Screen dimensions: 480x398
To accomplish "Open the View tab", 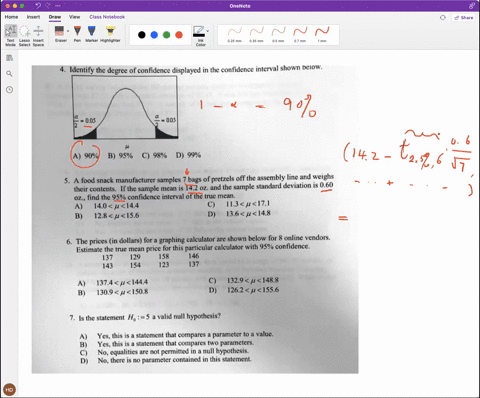I will coord(74,17).
